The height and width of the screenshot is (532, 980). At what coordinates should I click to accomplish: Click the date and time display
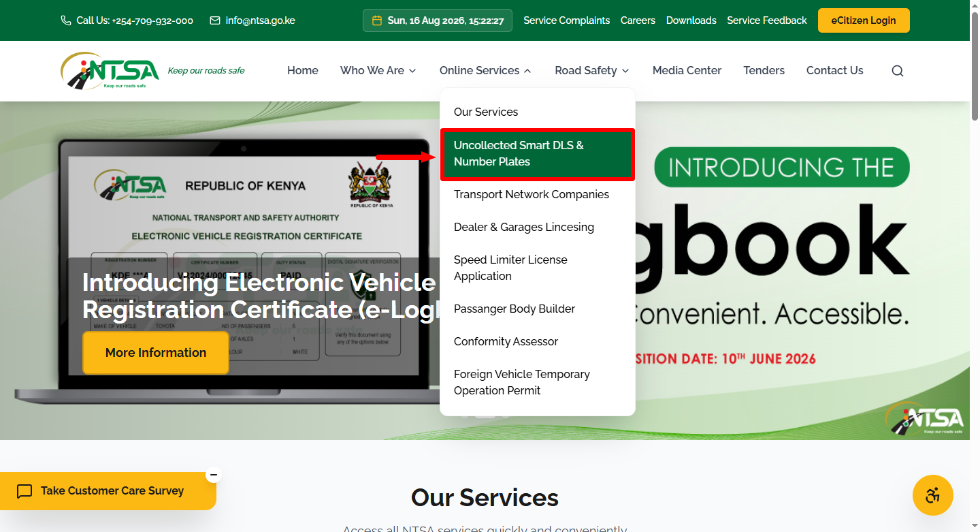coord(438,20)
